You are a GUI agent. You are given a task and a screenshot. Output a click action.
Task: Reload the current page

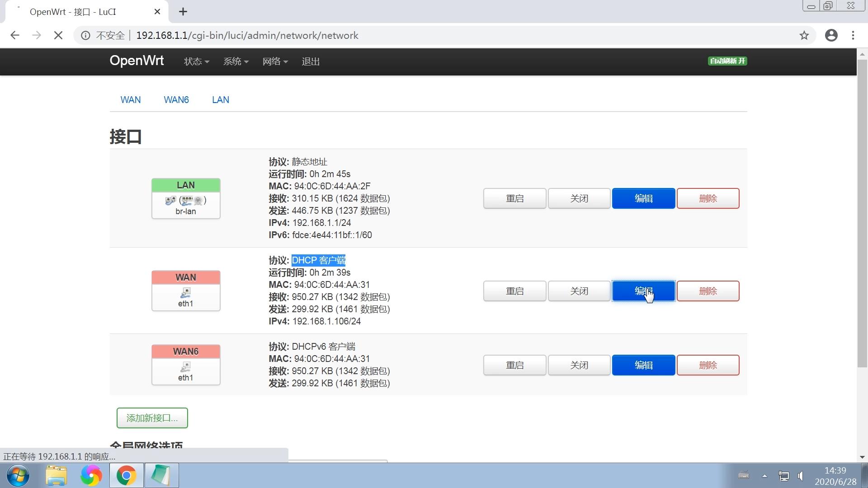click(x=58, y=35)
